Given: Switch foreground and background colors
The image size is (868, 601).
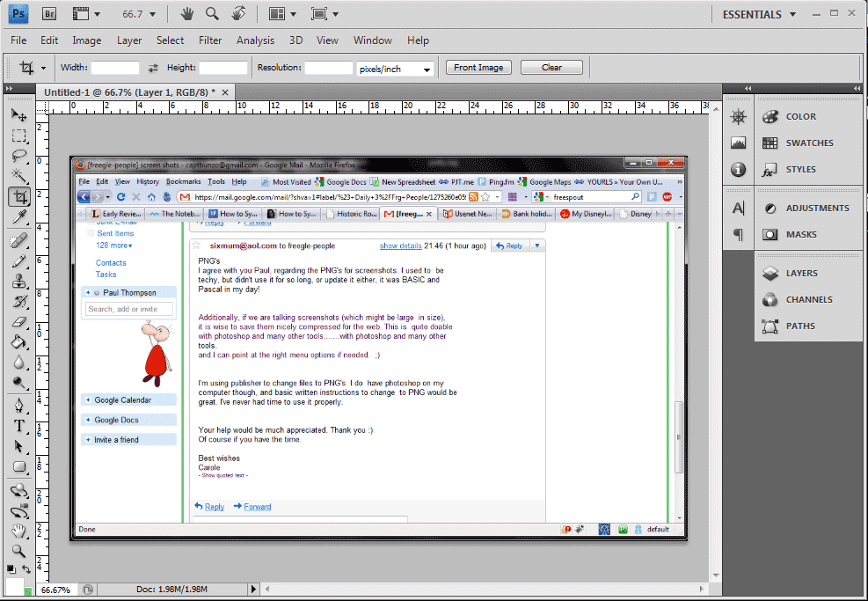Looking at the screenshot, I should [27, 569].
